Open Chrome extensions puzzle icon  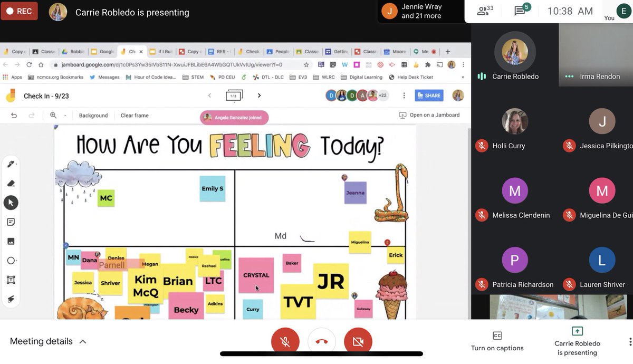point(428,65)
